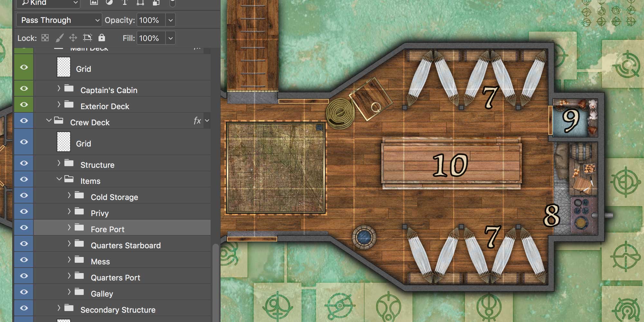The width and height of the screenshot is (644, 322).
Task: Open the Kind filter type dropdown
Action: 49,3
